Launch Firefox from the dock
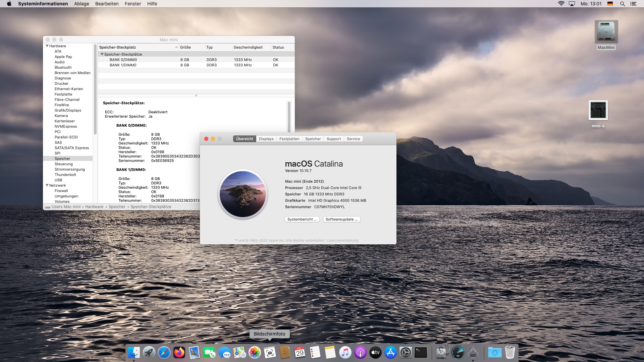Screen dimensions: 644x362 click(x=179, y=352)
